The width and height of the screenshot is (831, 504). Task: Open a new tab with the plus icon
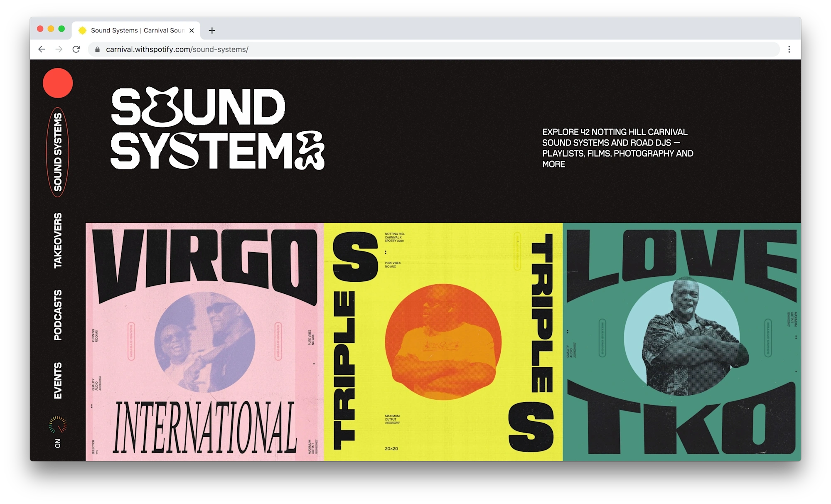coord(212,30)
